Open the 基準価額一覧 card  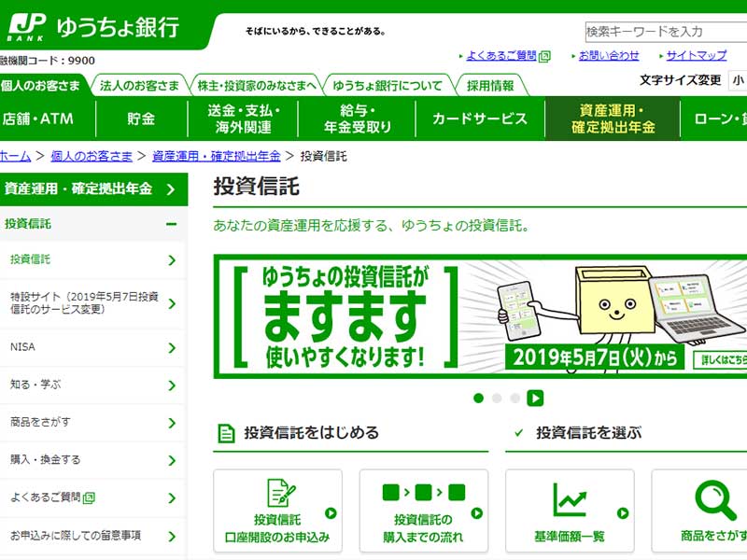[x=570, y=511]
